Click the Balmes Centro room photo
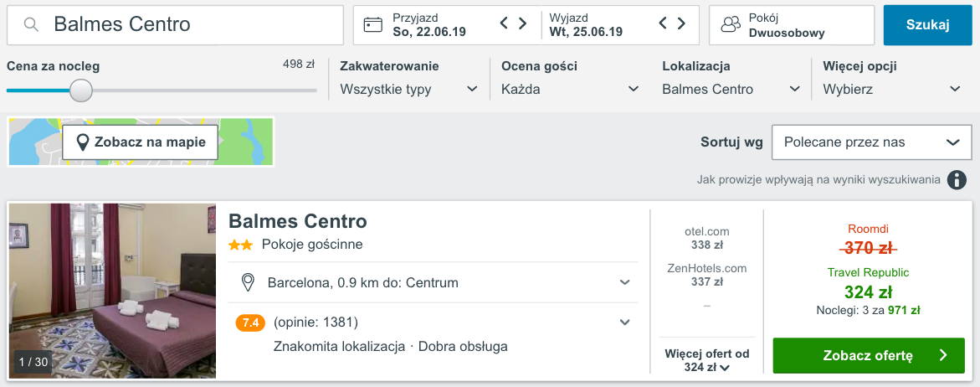Viewport: 980px width, 387px height. (112, 291)
